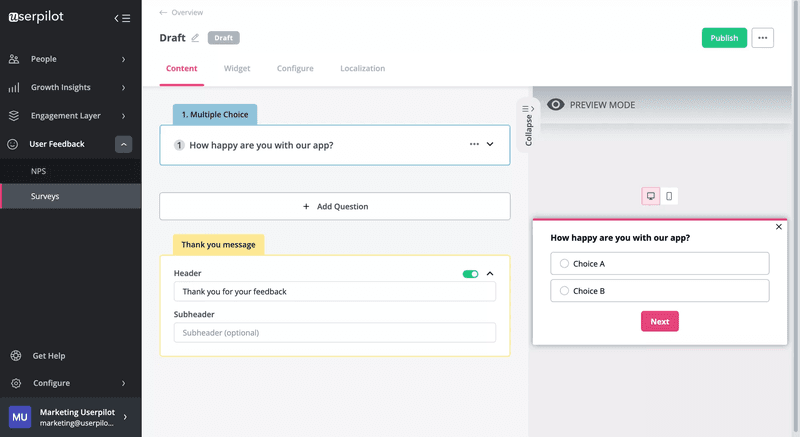
Task: Expand the Marketing Userpilot account chevron
Action: [x=125, y=417]
